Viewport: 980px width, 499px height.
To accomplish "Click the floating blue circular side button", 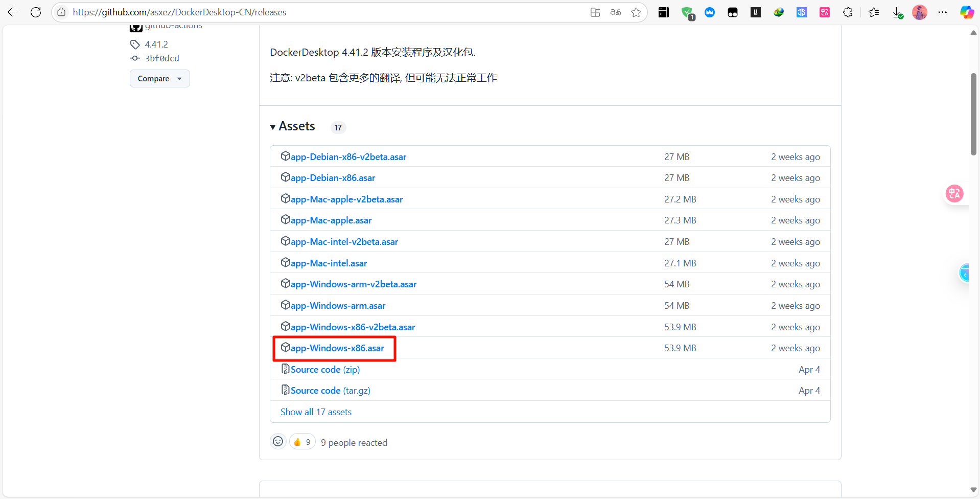I will pos(965,273).
